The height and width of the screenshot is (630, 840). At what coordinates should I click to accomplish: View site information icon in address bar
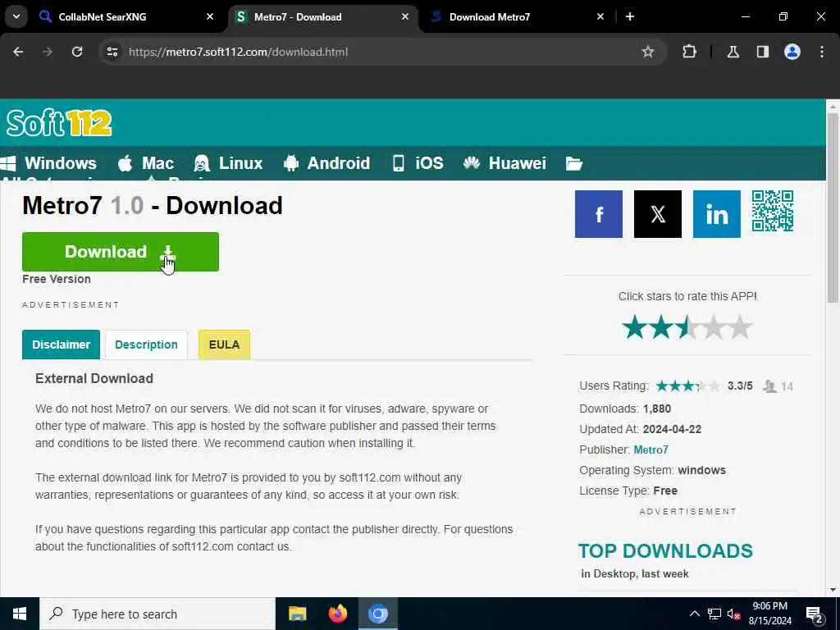[x=112, y=52]
